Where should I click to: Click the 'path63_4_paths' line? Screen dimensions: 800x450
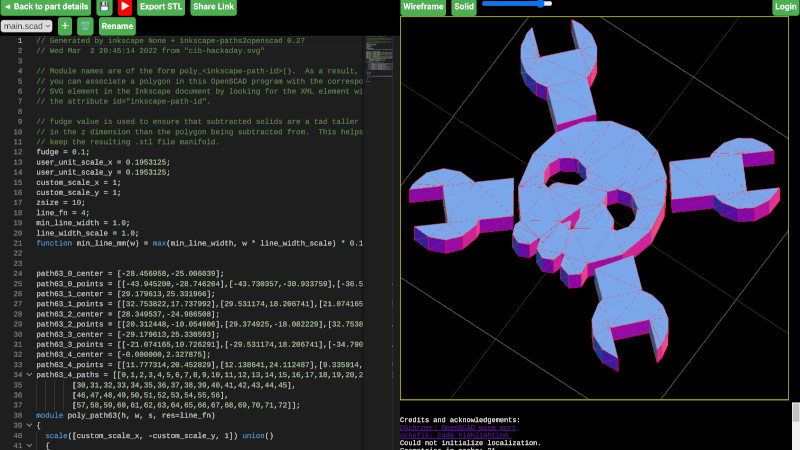tap(199, 375)
